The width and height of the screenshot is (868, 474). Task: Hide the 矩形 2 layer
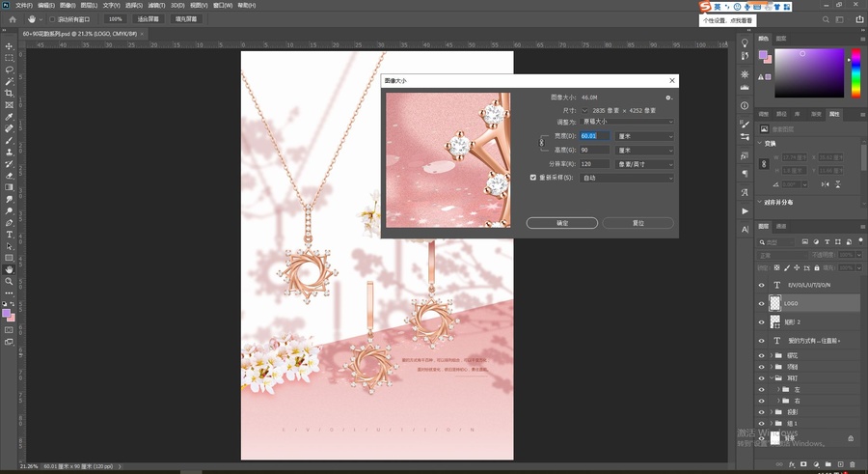[761, 322]
